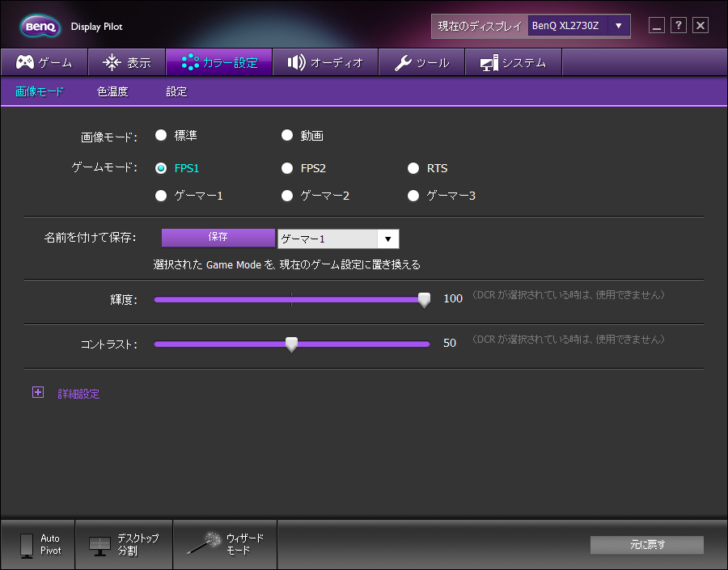Select the 画像モード sub-tab

(x=40, y=91)
